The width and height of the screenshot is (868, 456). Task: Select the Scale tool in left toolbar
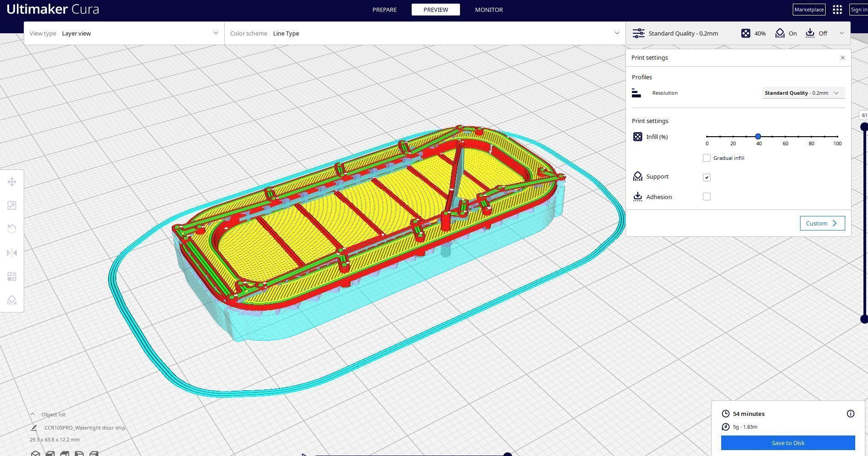tap(12, 205)
